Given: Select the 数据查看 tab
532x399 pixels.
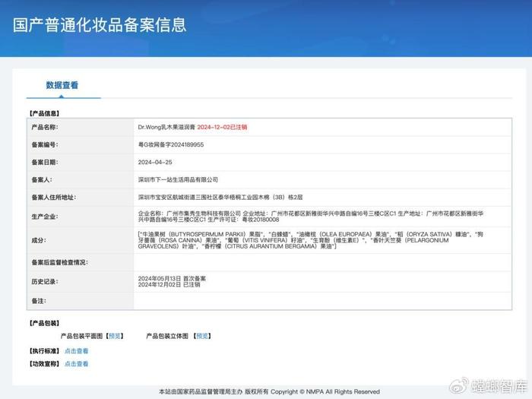Looking at the screenshot, I should [x=62, y=85].
